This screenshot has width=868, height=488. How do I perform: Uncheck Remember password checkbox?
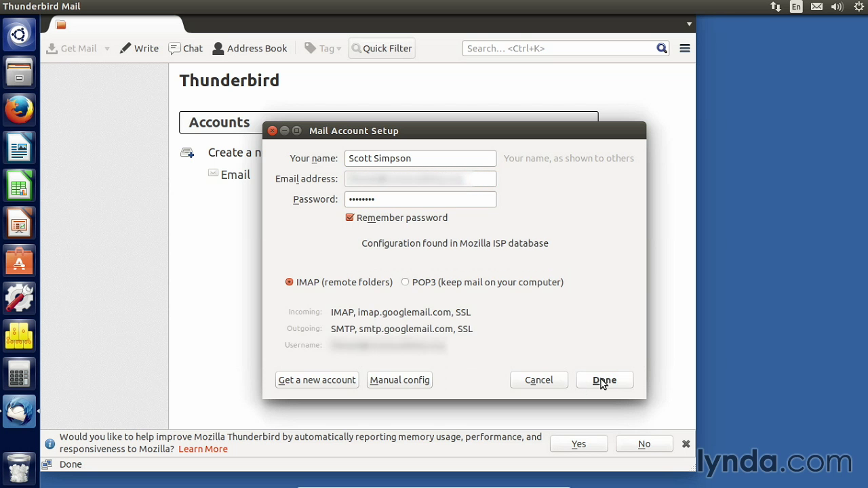pyautogui.click(x=350, y=218)
